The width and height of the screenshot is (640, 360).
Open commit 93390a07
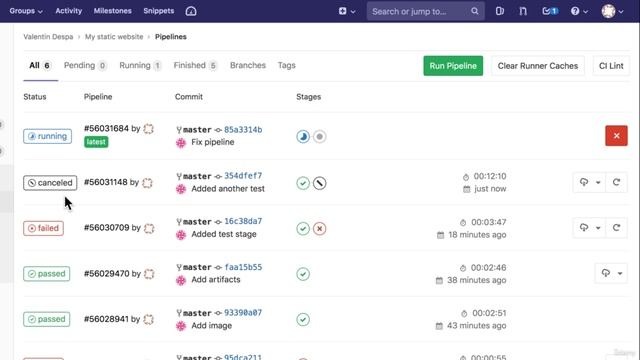[243, 313]
